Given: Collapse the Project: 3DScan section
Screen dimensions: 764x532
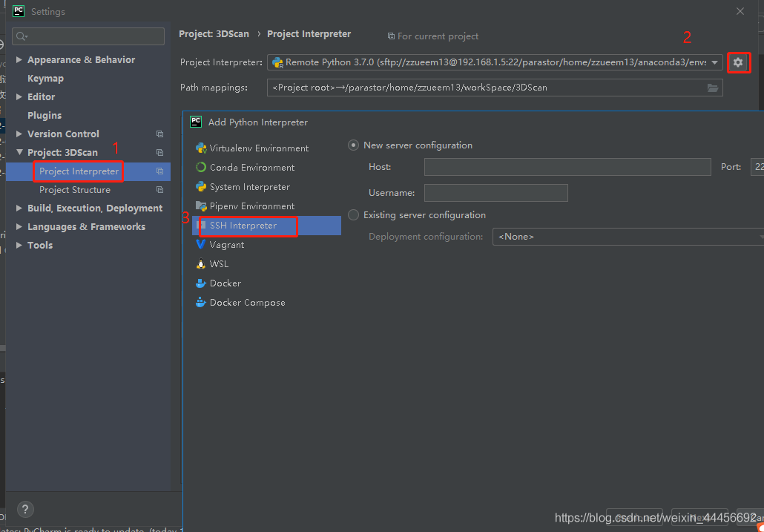Looking at the screenshot, I should [x=19, y=152].
